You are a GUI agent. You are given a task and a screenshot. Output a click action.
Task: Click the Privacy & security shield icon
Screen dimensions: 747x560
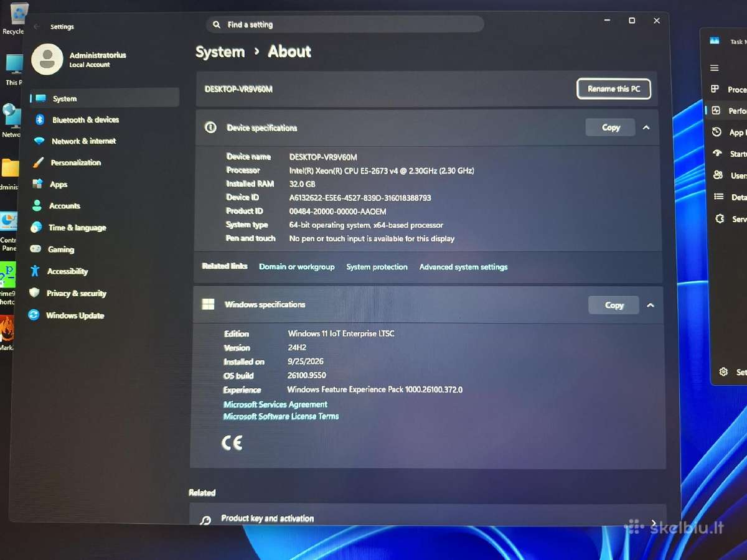click(35, 292)
